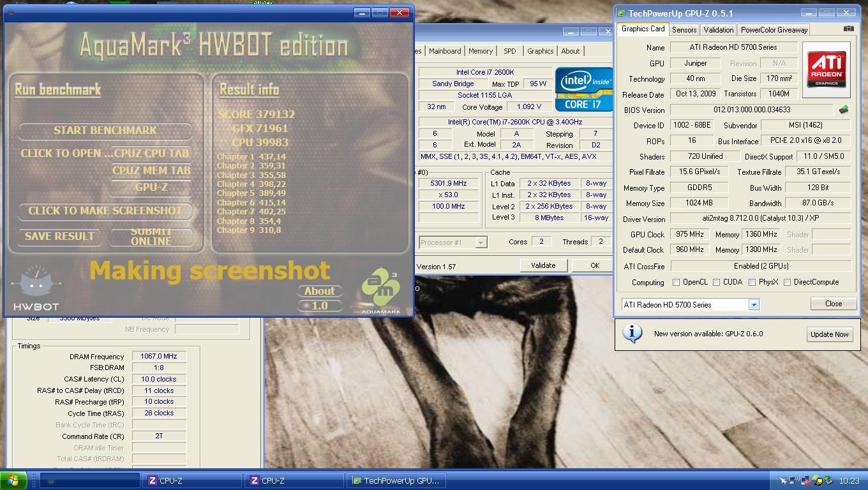
Task: Click the Close button in GPU-Z
Action: [x=833, y=304]
